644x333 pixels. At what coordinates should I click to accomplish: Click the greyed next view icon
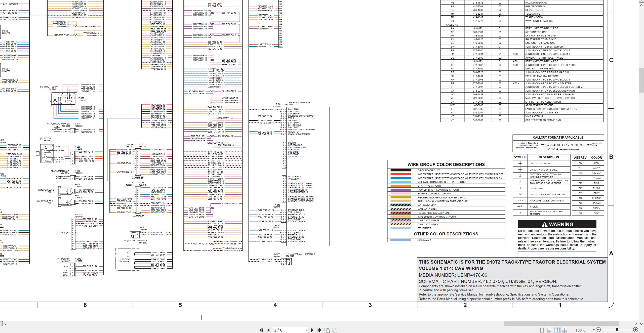pos(335,330)
